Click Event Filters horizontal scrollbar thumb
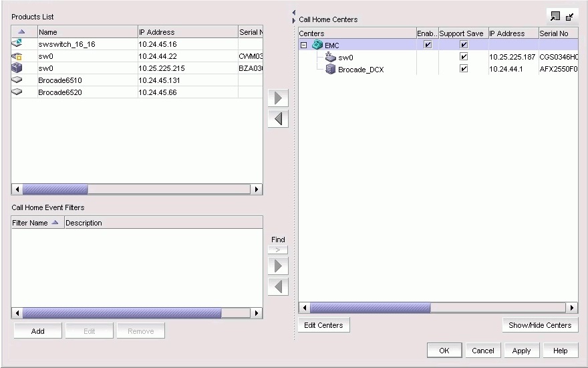588x368 pixels. (x=122, y=313)
